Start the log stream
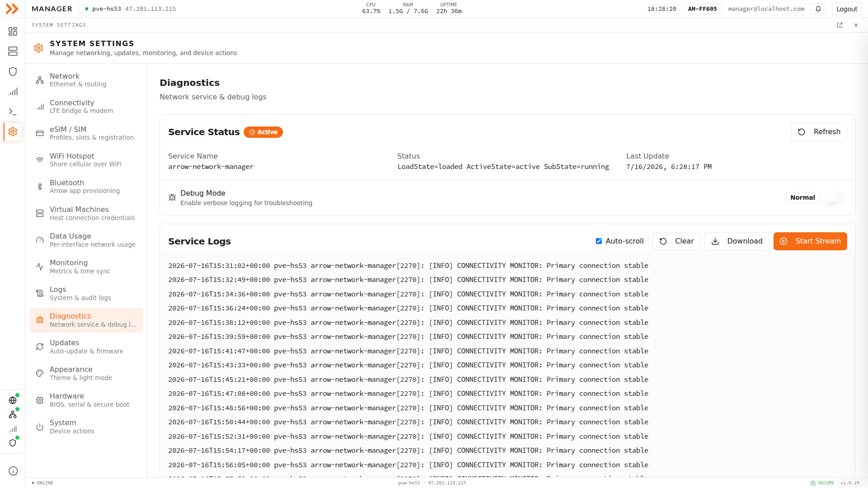The height and width of the screenshot is (488, 868). pyautogui.click(x=810, y=241)
